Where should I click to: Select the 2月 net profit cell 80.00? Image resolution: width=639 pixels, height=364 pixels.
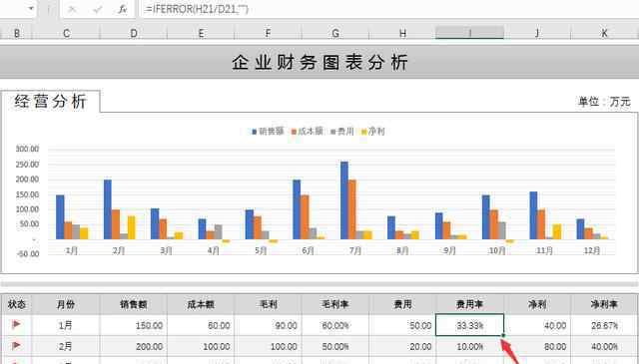click(537, 346)
